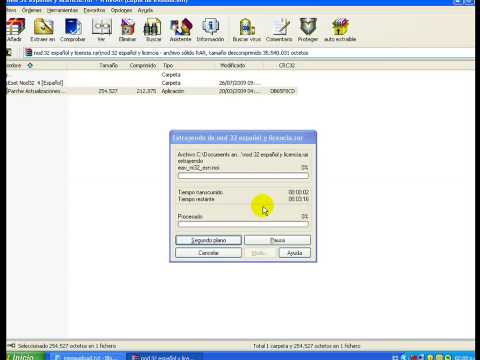Click the 212.375 compressed size cell
This screenshot has width=480, height=360.
click(146, 91)
